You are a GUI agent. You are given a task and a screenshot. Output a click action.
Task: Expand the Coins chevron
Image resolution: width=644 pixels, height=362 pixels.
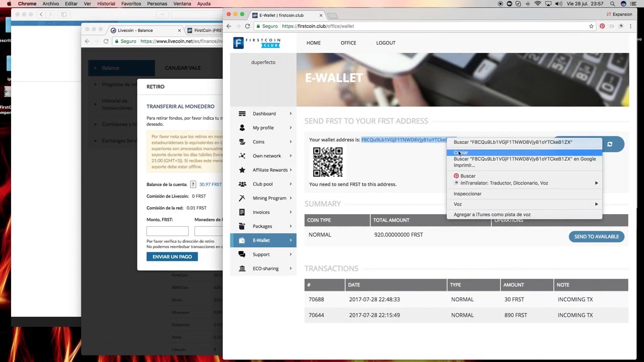point(290,142)
